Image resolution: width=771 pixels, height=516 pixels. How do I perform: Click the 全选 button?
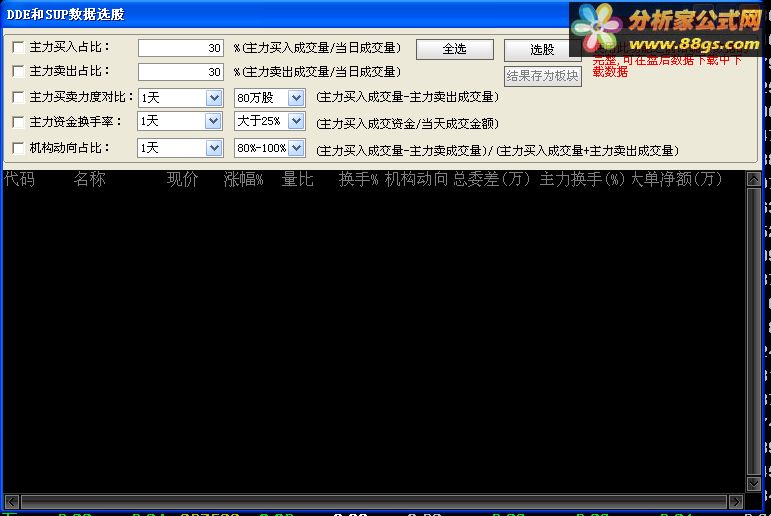pos(455,49)
